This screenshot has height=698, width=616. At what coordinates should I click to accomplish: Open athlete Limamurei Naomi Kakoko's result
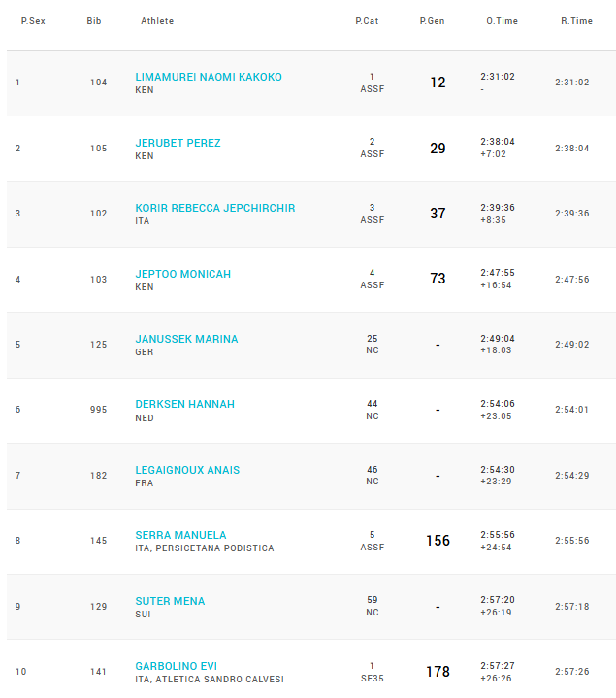tap(209, 77)
